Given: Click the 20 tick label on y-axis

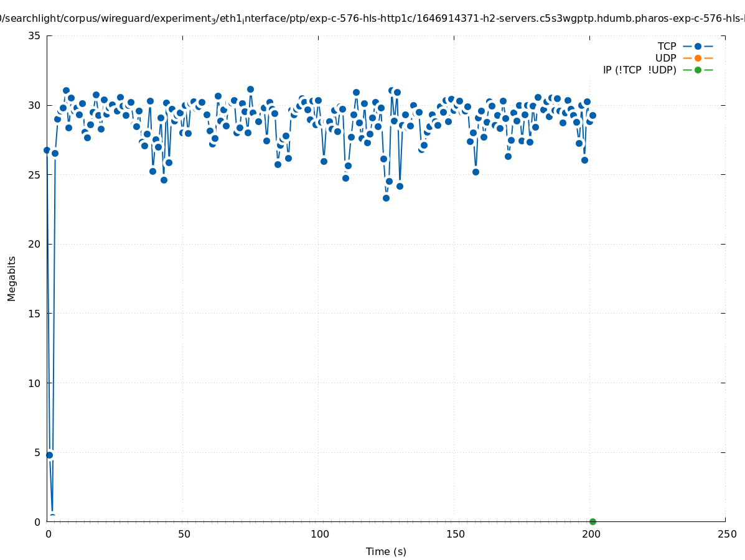Looking at the screenshot, I should [x=35, y=244].
